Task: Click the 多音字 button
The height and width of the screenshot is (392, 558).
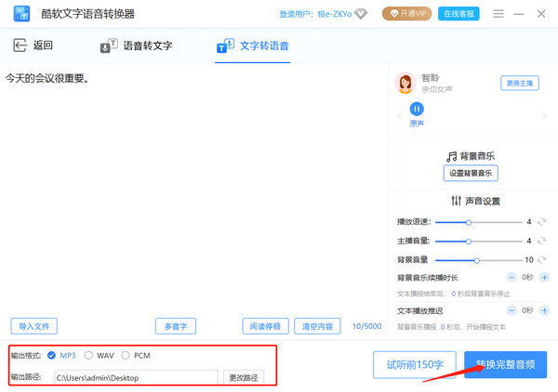Action: 176,326
